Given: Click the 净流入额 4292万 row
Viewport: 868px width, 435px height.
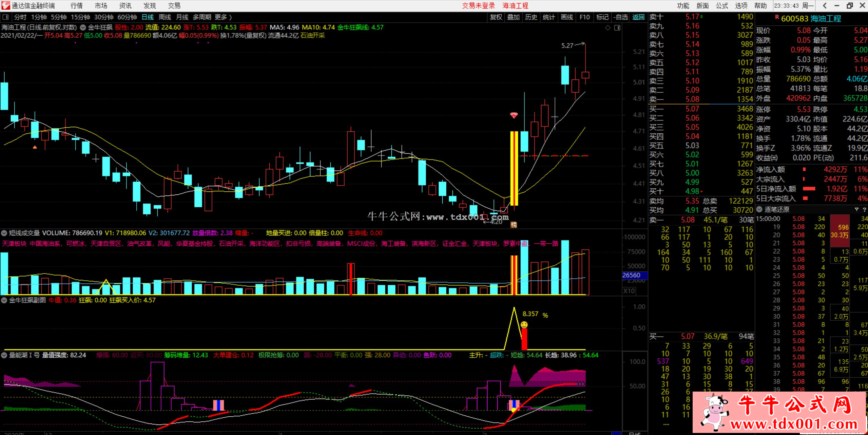Looking at the screenshot, I should coord(811,169).
